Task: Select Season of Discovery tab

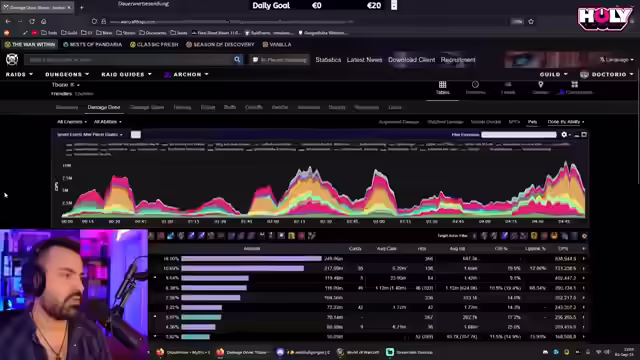Action: [x=220, y=44]
